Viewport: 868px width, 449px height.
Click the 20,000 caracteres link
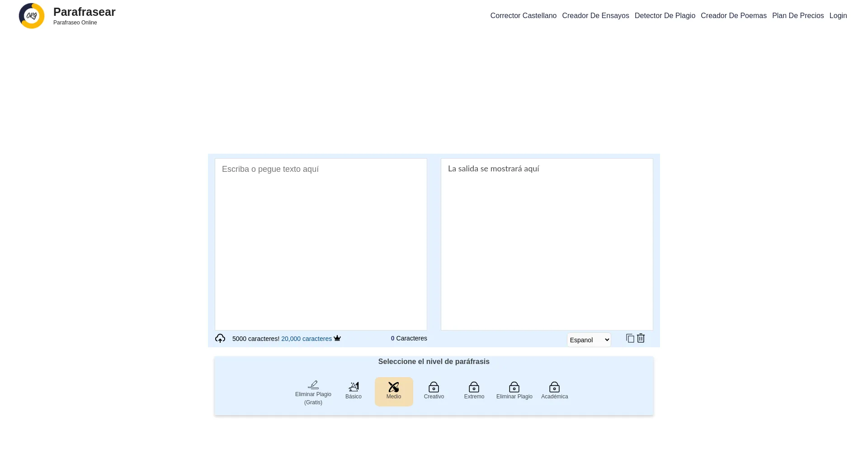(x=307, y=339)
